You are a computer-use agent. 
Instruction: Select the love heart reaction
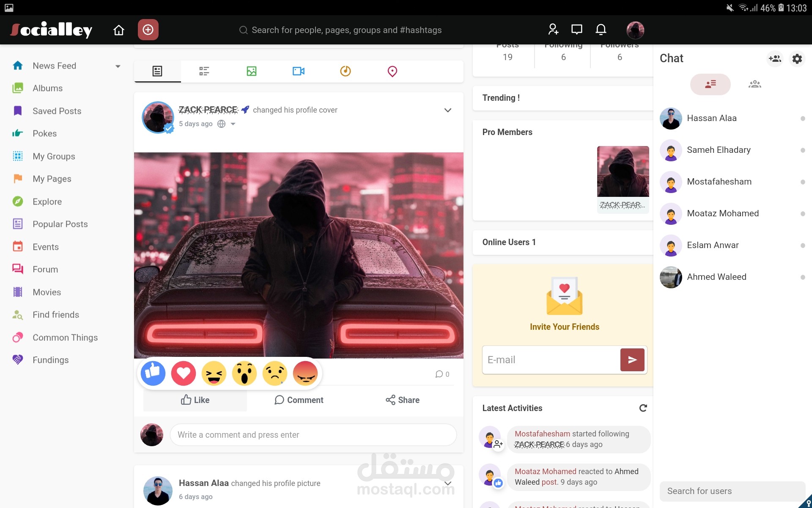[183, 373]
